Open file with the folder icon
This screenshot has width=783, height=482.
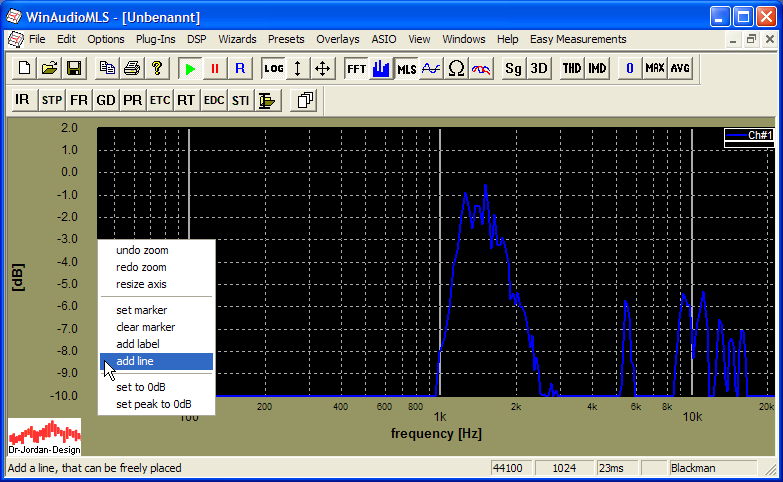point(49,68)
